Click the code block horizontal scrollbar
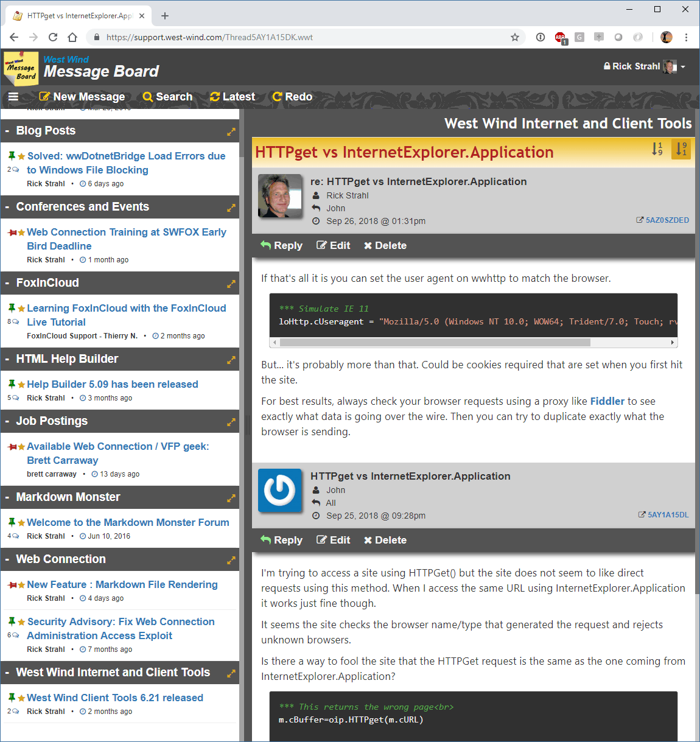The image size is (700, 742). [474, 343]
